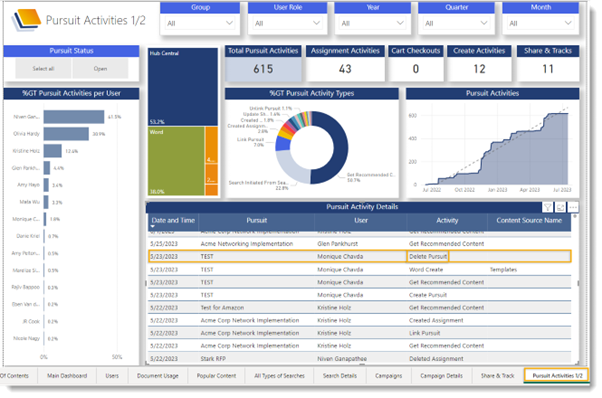Sort by the Content Source Name column header

tap(529, 221)
